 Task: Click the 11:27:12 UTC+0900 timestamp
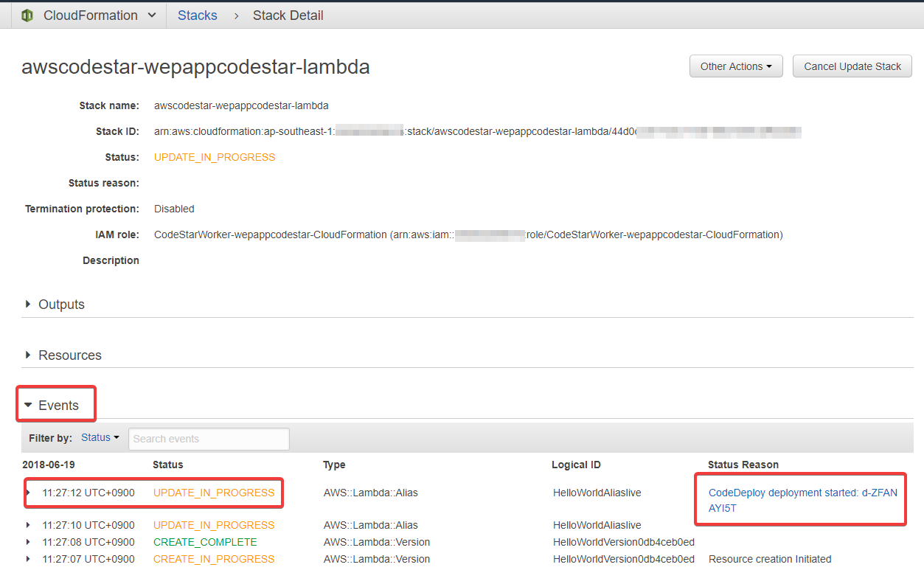(x=88, y=493)
